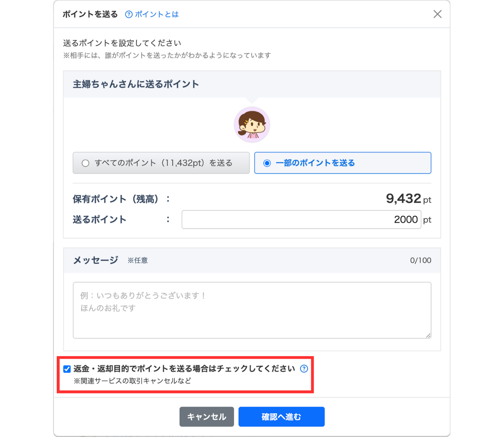Image resolution: width=504 pixels, height=437 pixels.
Task: Click the 保有ポイント（残高） label
Action: (x=116, y=199)
